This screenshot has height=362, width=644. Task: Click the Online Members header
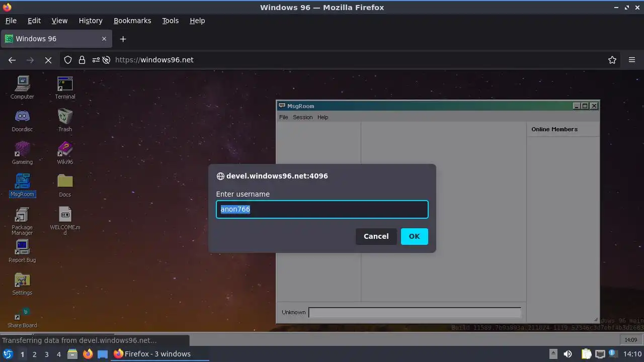[x=554, y=129]
